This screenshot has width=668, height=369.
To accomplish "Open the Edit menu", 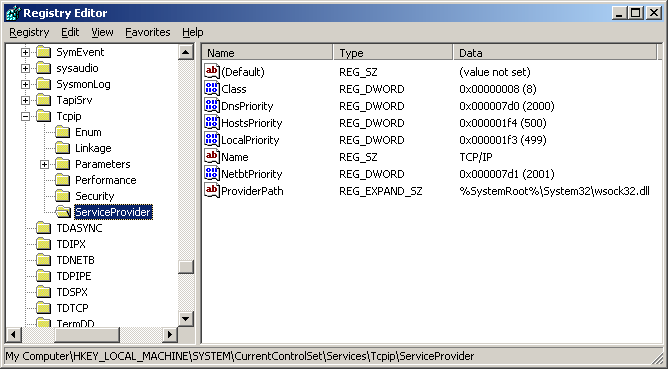I will [70, 32].
